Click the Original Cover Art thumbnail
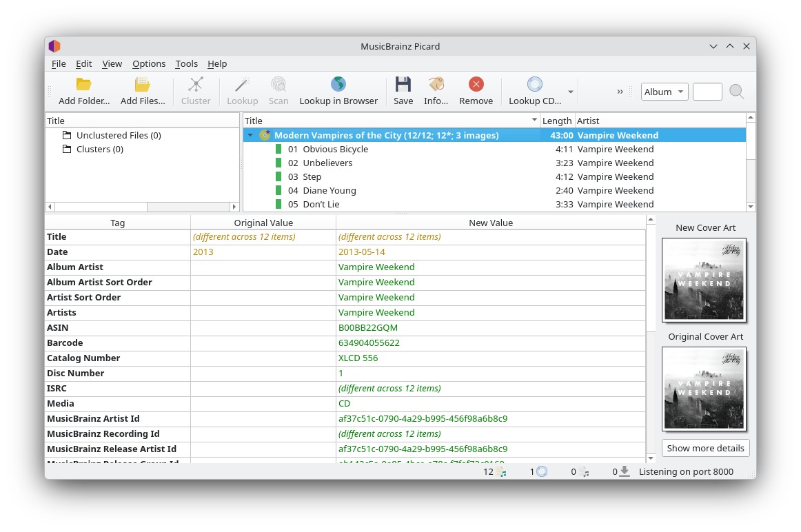Viewport: 801px width, 532px height. coord(704,389)
